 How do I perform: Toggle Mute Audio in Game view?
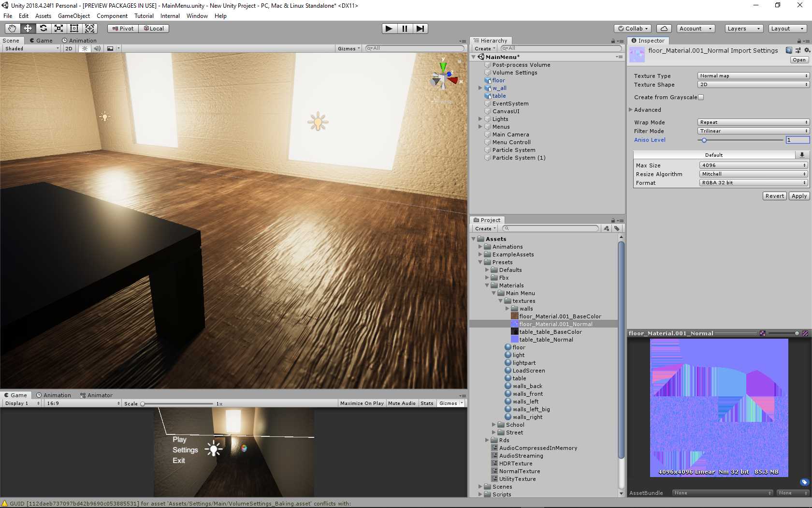tap(402, 403)
